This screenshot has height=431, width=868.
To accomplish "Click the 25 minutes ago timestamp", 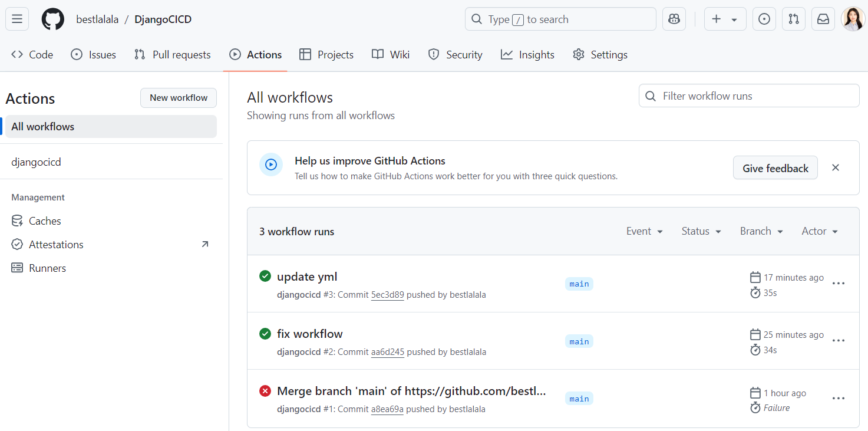I will click(794, 335).
